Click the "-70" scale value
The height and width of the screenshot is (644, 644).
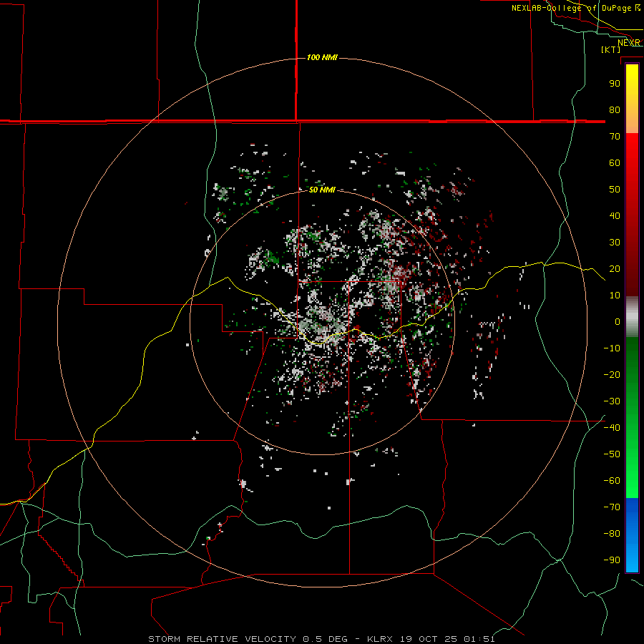(x=612, y=507)
